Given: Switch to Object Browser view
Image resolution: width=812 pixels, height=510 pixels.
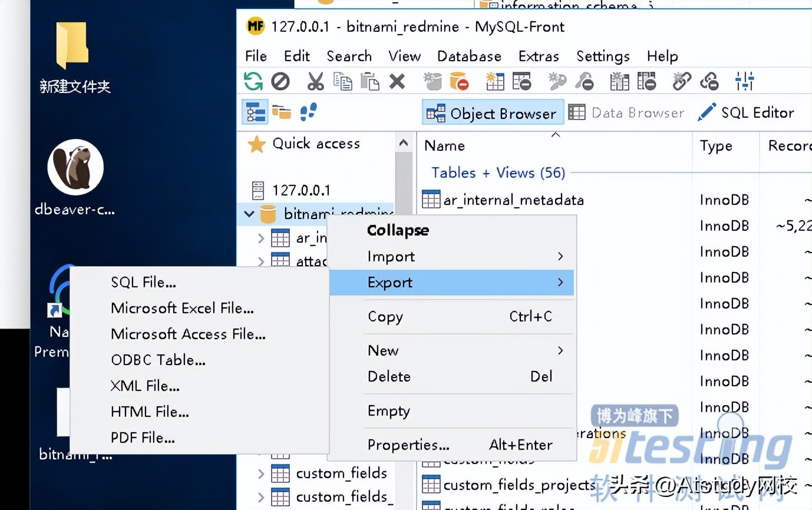Looking at the screenshot, I should [x=493, y=113].
